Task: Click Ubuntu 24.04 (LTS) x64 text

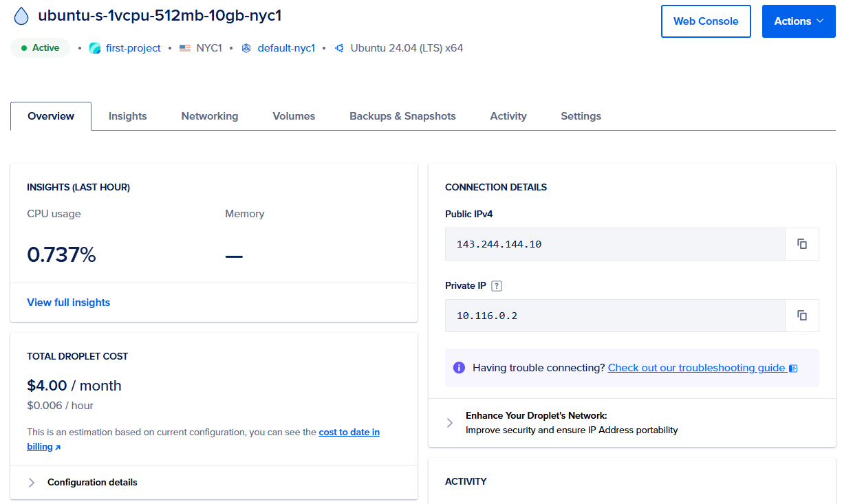Action: click(x=407, y=48)
